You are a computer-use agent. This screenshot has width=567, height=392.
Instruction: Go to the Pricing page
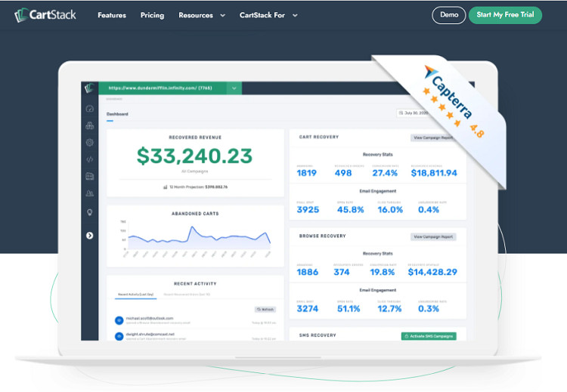point(152,15)
